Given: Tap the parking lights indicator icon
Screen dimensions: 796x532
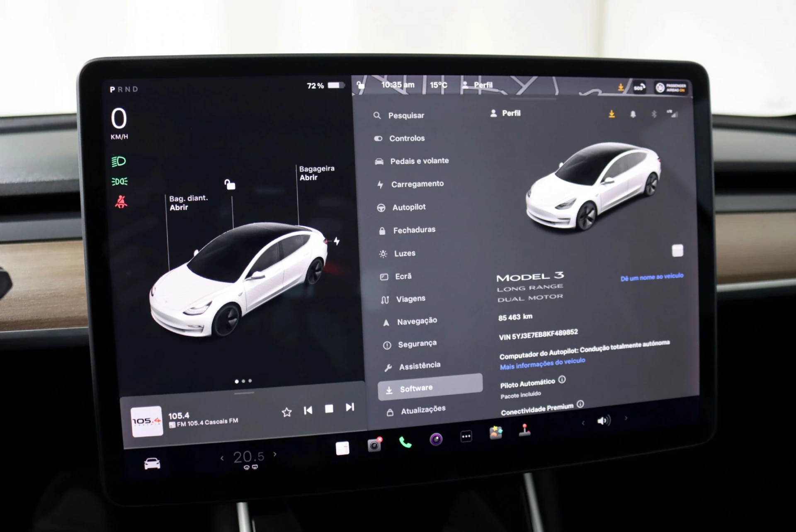Looking at the screenshot, I should (x=120, y=182).
